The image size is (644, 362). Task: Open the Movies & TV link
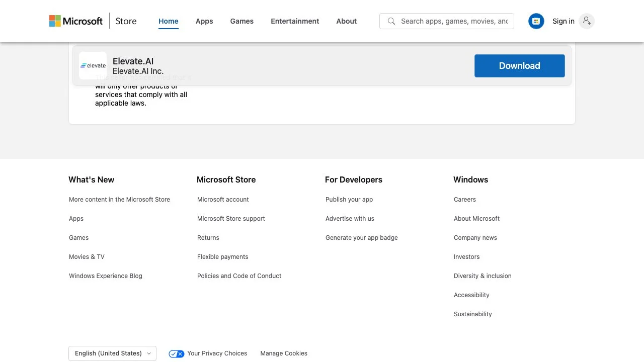tap(87, 257)
